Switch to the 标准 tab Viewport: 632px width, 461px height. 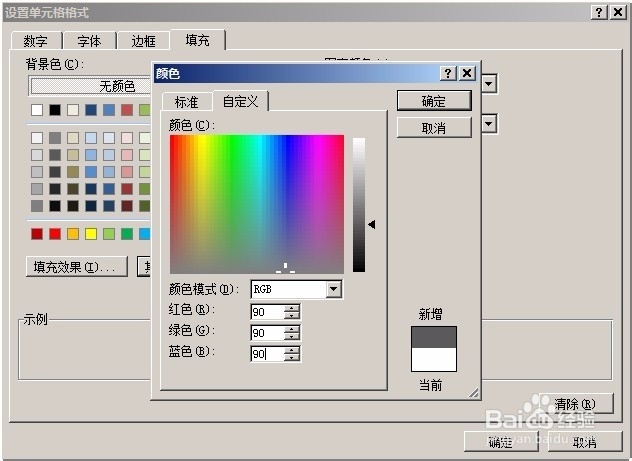[186, 102]
